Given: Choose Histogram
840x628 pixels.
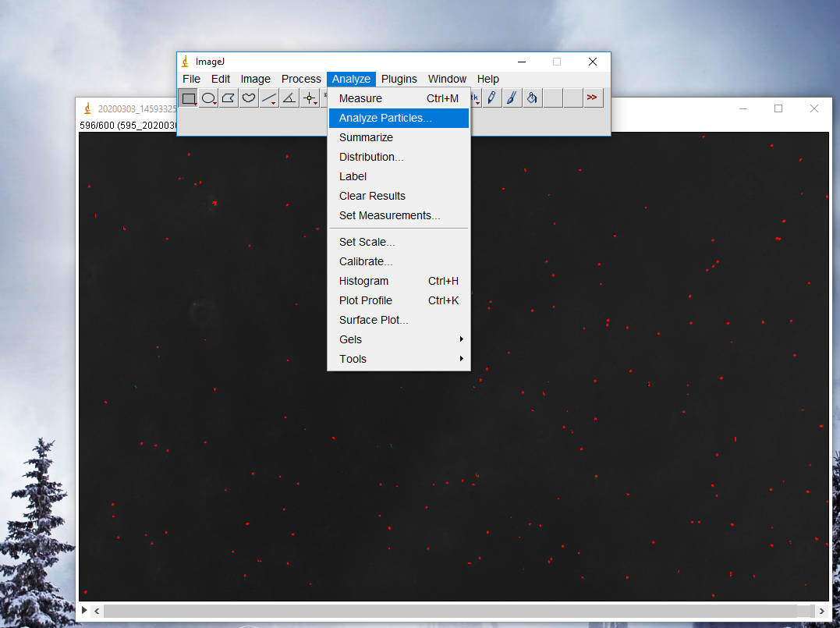Looking at the screenshot, I should [399, 282].
